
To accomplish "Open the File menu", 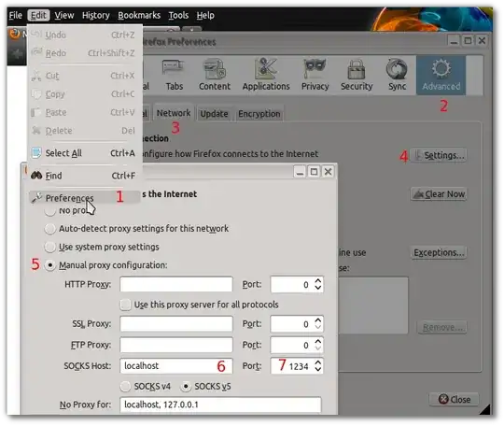I will [16, 15].
